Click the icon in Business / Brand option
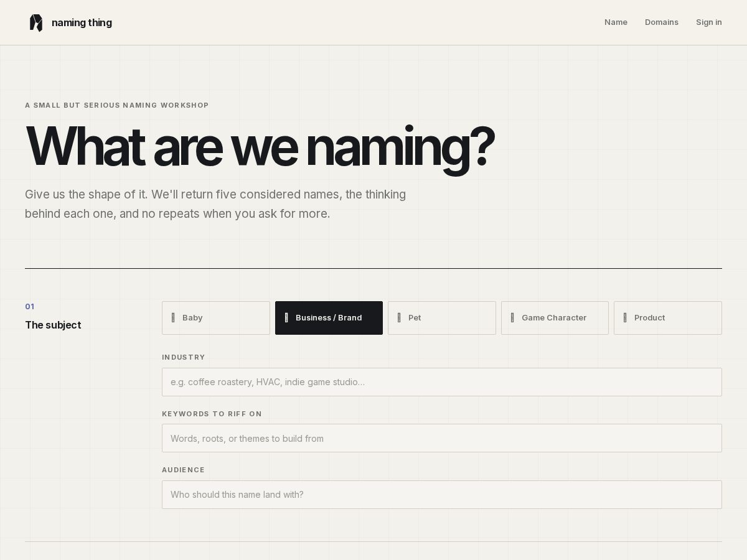 point(286,318)
